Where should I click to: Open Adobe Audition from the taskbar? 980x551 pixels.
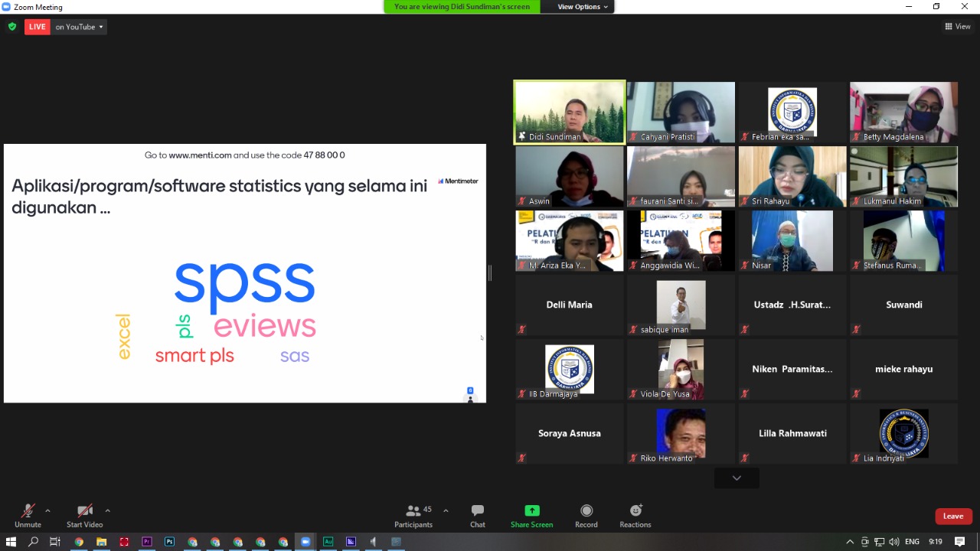pos(328,542)
